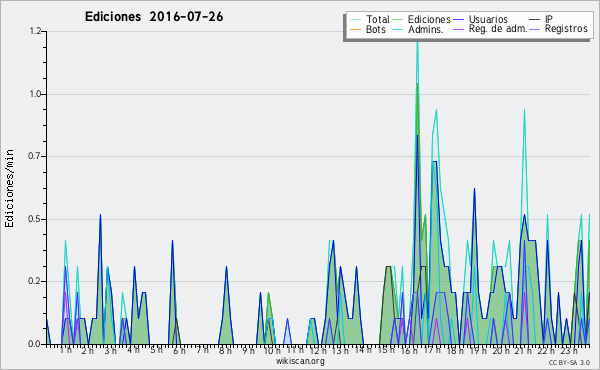This screenshot has height=370, width=600.
Task: Click the 20 h axis label
Action: [501, 350]
